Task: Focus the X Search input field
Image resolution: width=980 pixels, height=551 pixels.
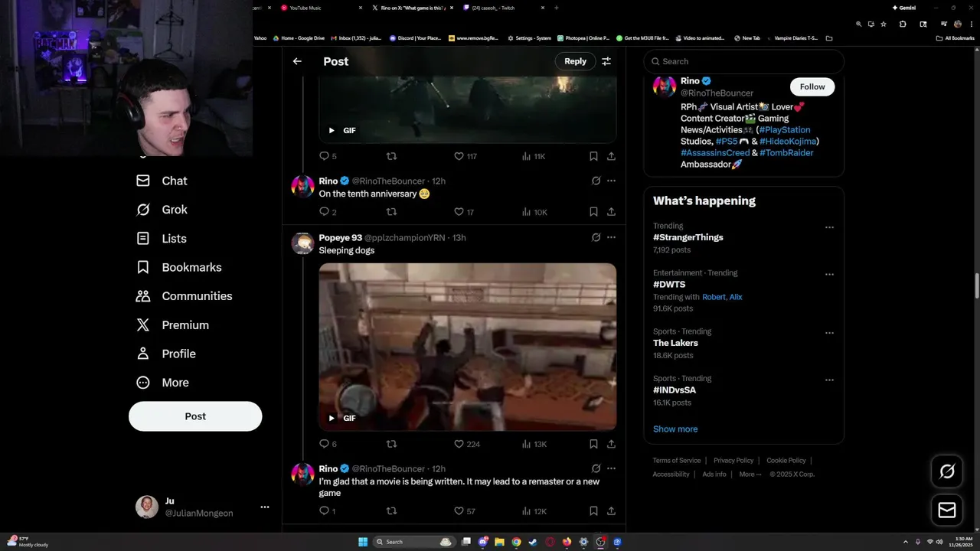Action: (x=743, y=61)
